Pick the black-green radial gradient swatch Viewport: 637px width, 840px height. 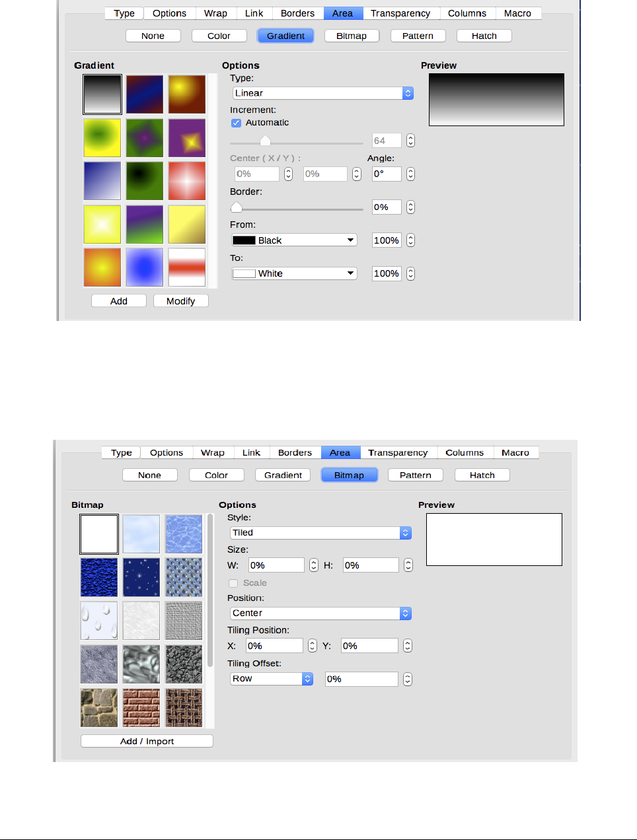pyautogui.click(x=145, y=181)
